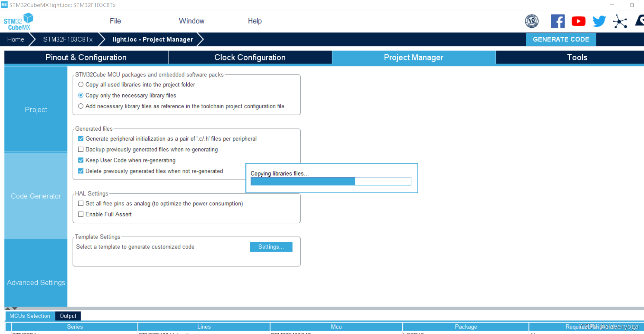Sort table by Mcu column header
Image resolution: width=644 pixels, height=334 pixels.
(x=336, y=327)
